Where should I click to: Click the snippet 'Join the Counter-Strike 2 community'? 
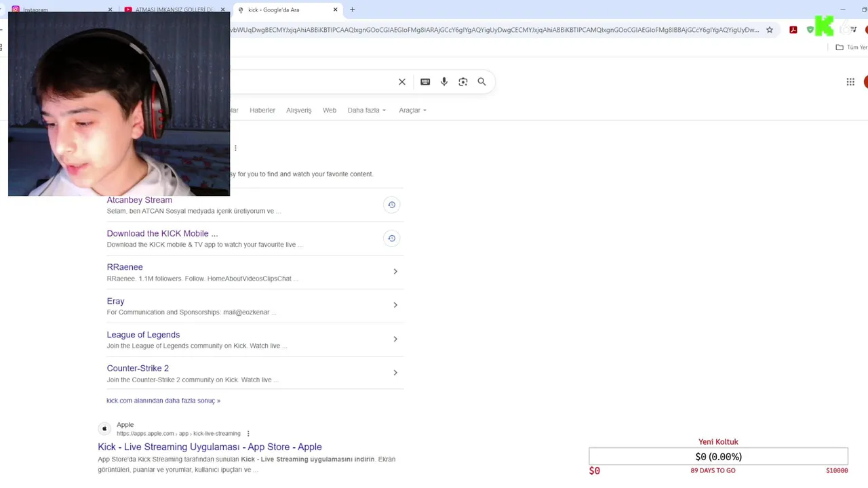[193, 380]
